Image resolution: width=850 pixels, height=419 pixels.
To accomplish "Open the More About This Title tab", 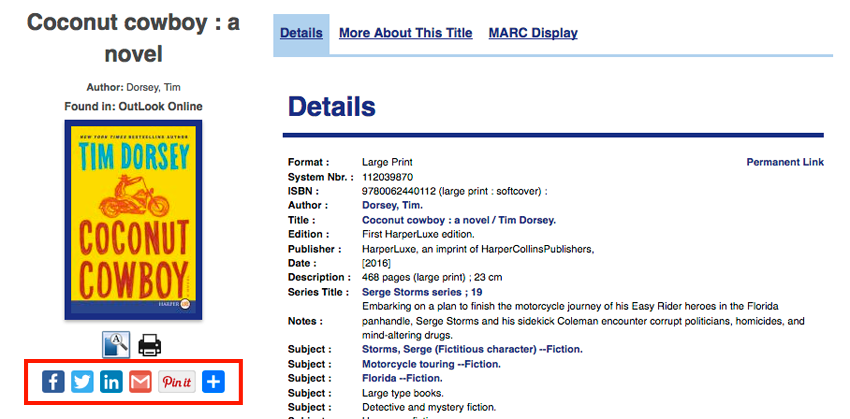I will 405,33.
